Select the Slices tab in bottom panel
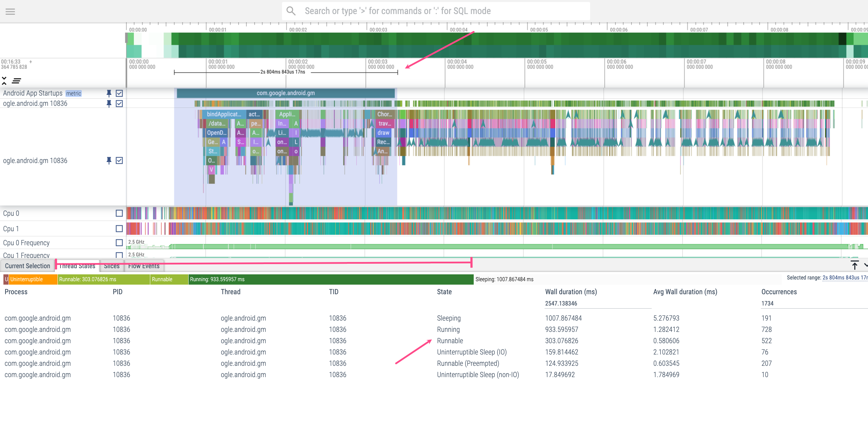 coord(111,266)
